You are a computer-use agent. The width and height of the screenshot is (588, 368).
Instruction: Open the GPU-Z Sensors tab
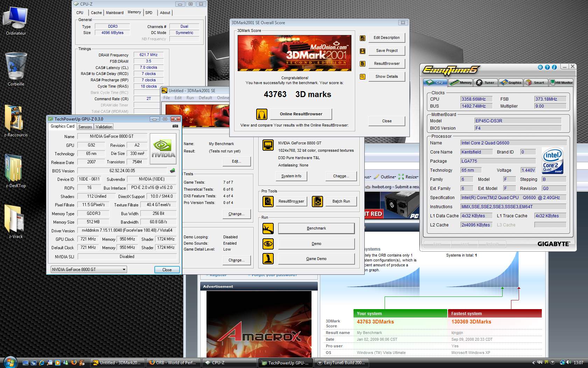point(85,127)
